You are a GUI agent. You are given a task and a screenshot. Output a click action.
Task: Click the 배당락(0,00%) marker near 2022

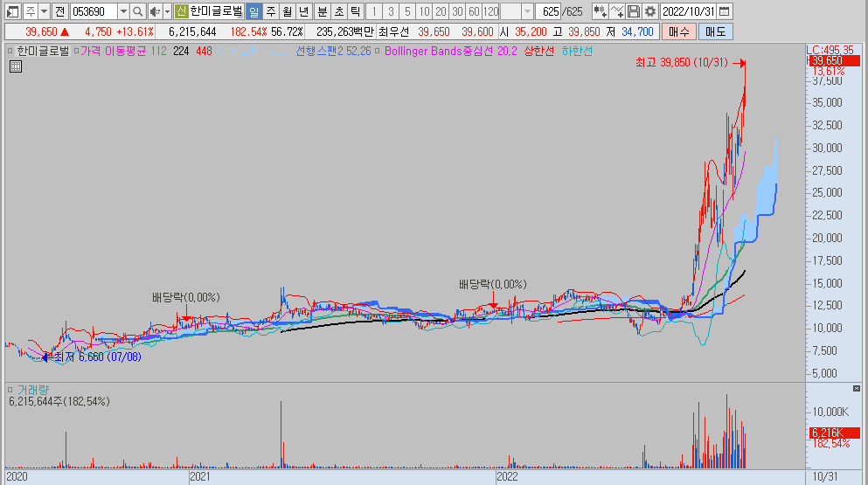[493, 285]
